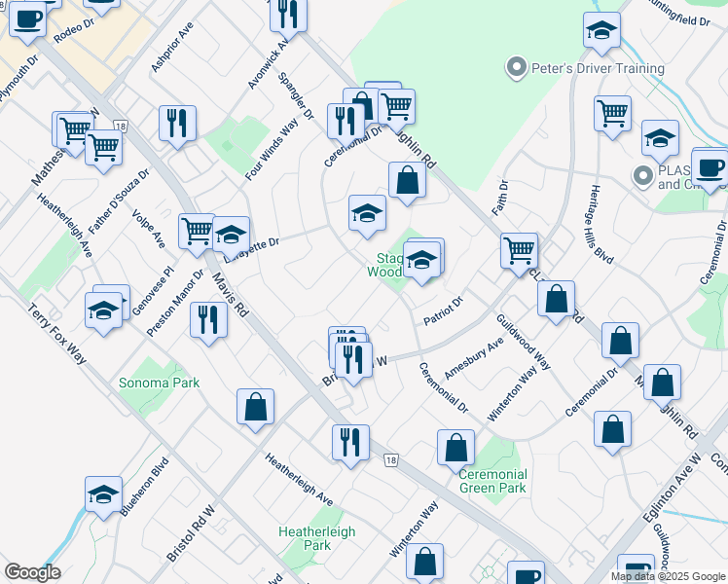The height and width of the screenshot is (584, 728).
Task: Click the Map data ©2025 Google attribution
Action: pos(667,576)
